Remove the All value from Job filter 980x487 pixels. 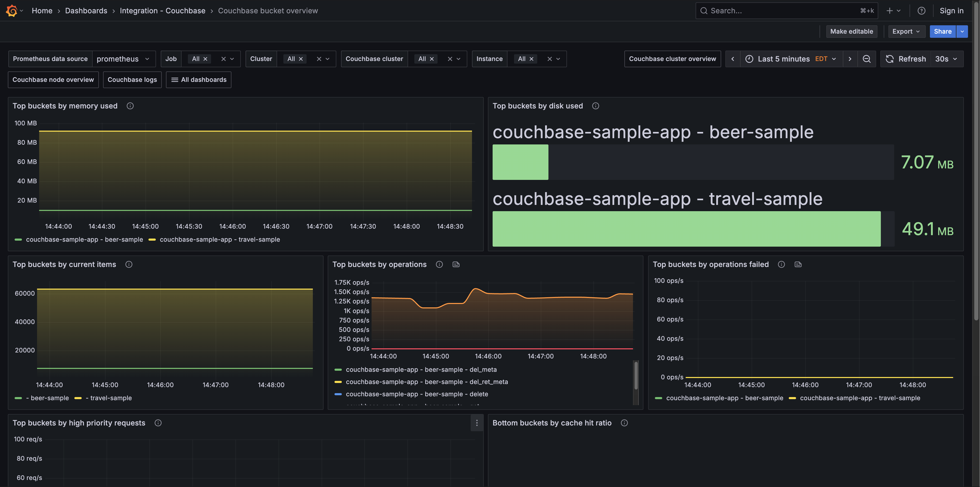(x=205, y=59)
